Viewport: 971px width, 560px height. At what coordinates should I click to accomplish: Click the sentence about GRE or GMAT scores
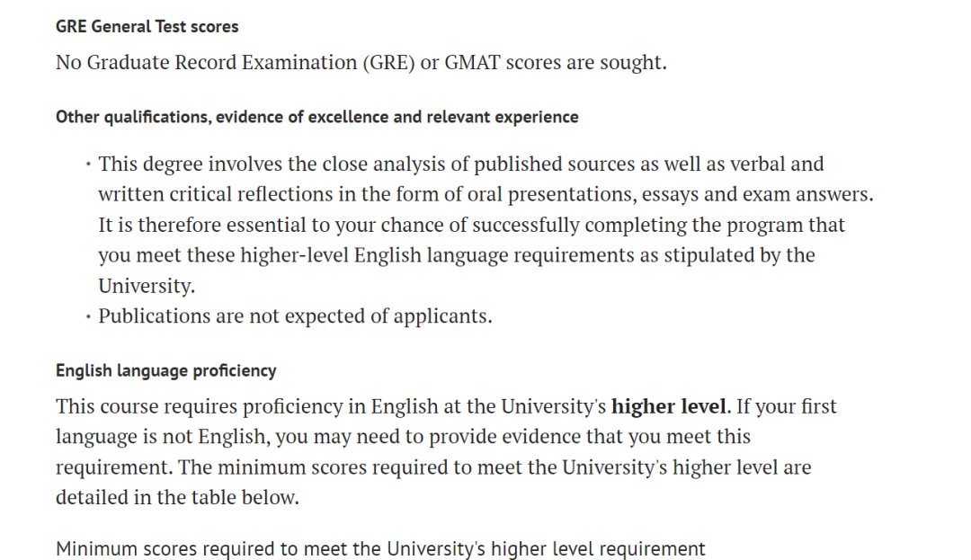point(361,63)
